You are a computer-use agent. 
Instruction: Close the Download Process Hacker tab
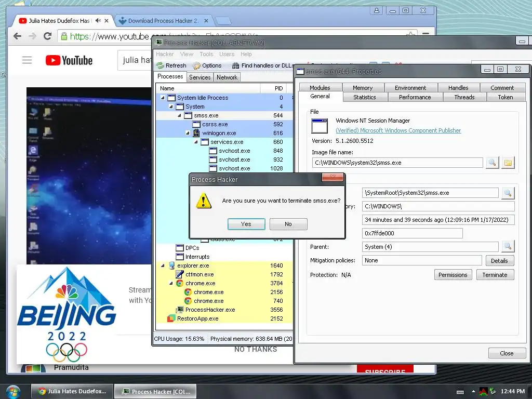(x=206, y=21)
